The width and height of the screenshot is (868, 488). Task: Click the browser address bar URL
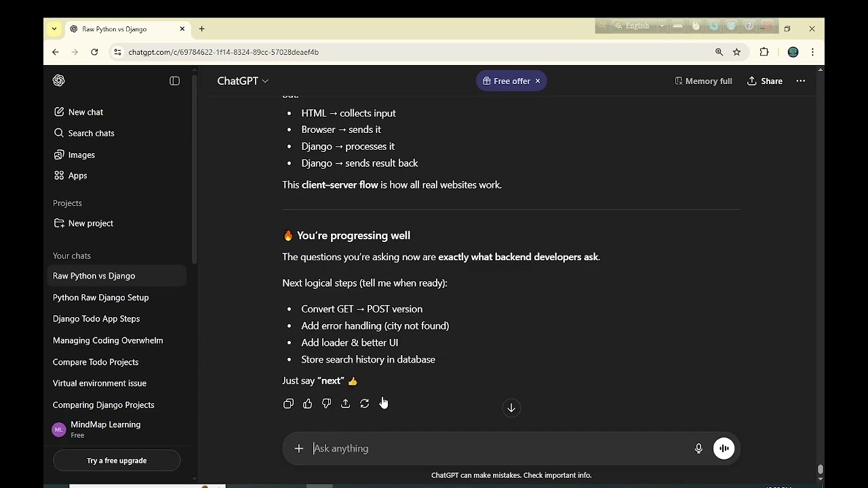click(x=224, y=52)
